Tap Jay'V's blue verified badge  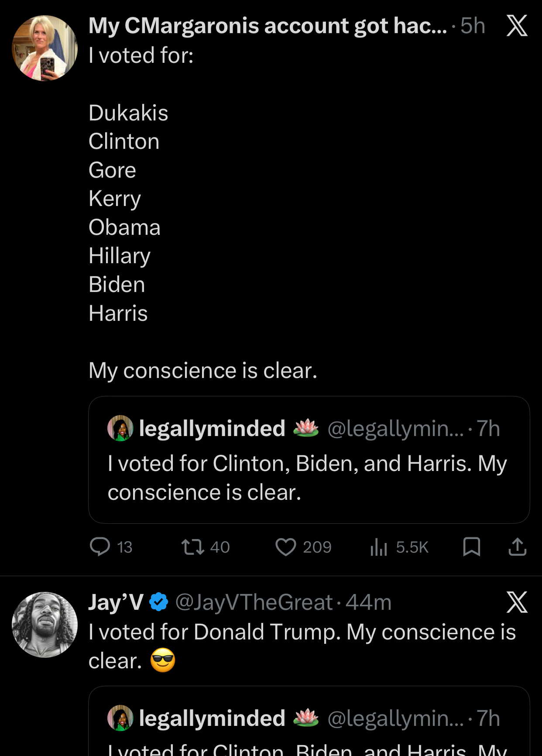click(159, 602)
